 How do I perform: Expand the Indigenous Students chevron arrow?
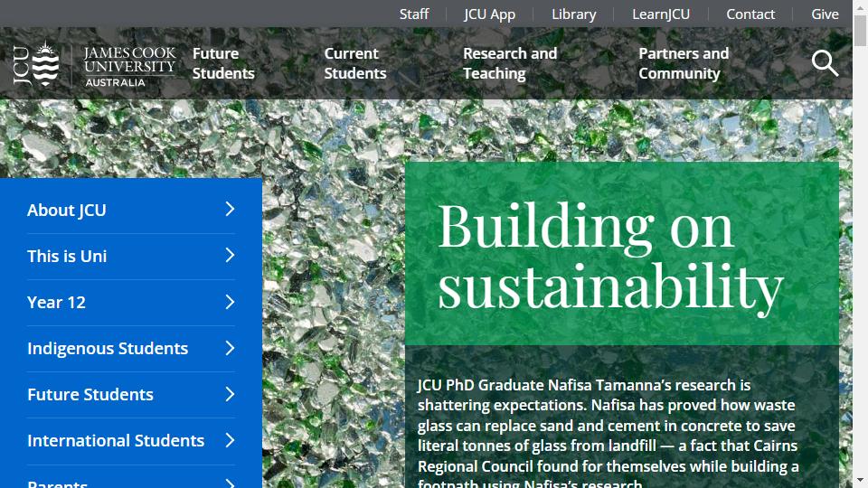231,347
